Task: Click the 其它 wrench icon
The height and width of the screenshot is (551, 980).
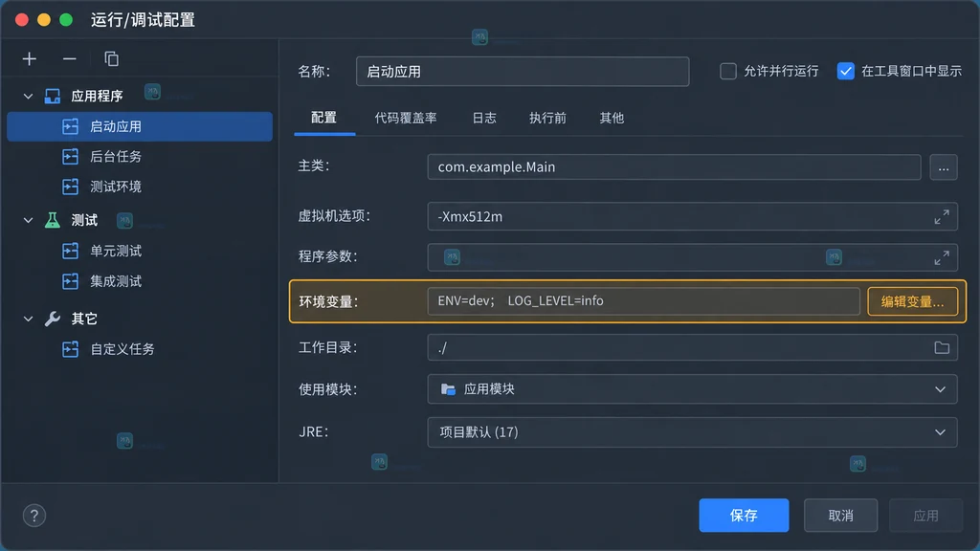Action: (x=53, y=319)
